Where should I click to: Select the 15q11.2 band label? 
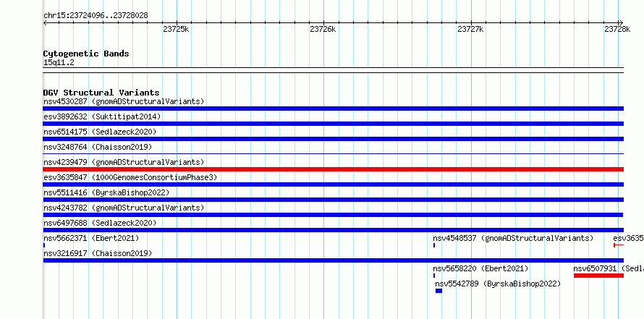point(59,63)
